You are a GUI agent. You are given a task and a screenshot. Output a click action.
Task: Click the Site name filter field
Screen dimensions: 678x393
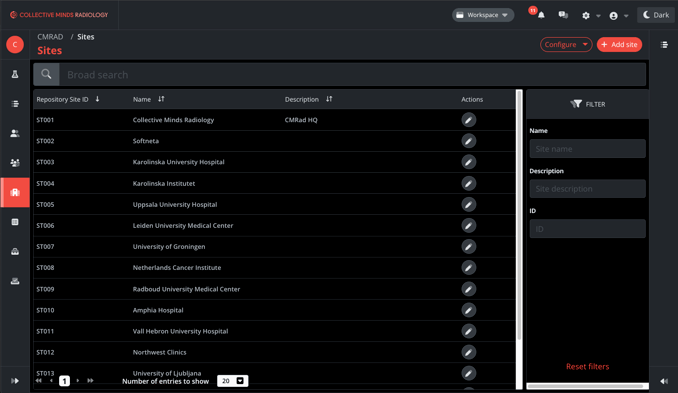pyautogui.click(x=588, y=149)
